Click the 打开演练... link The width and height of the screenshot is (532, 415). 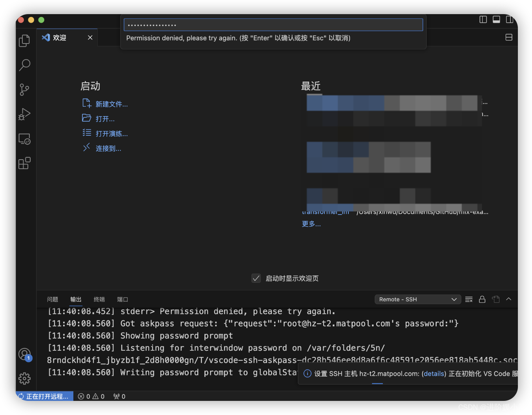112,134
